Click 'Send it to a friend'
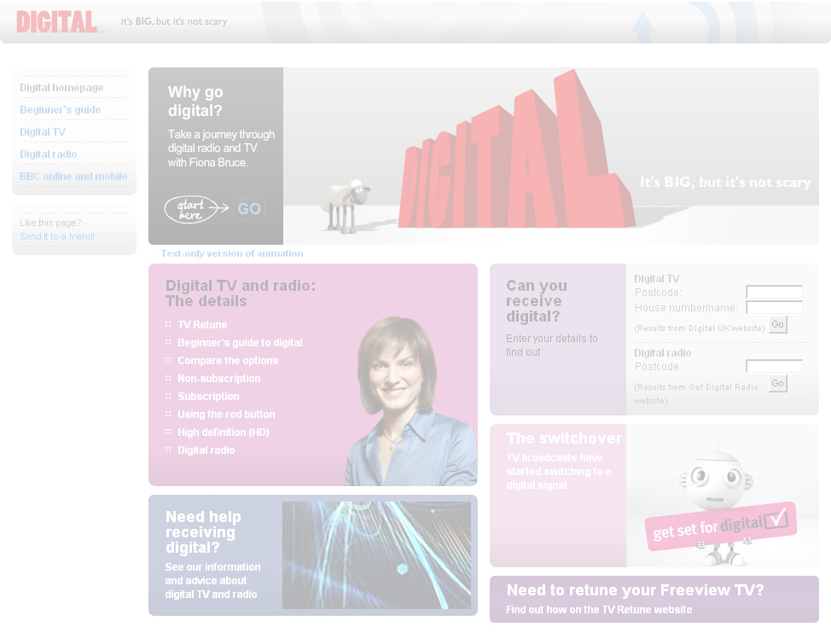The height and width of the screenshot is (644, 831). click(55, 236)
